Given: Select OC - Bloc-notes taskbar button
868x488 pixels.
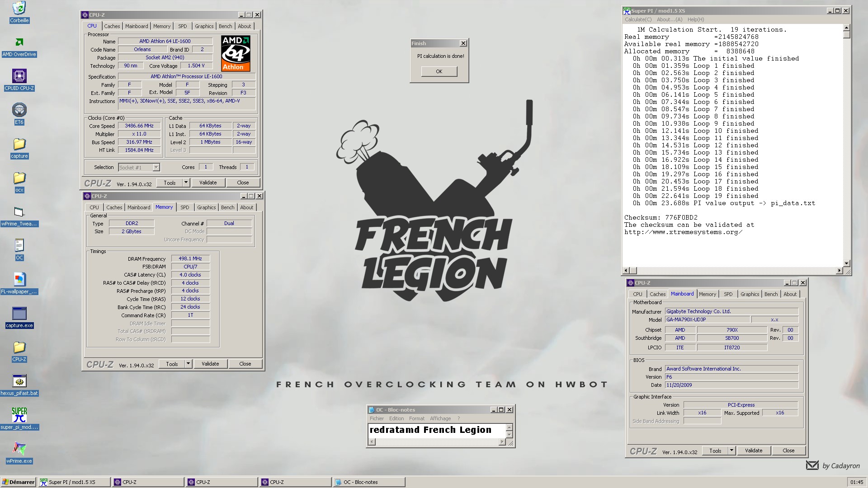Looking at the screenshot, I should 368,482.
